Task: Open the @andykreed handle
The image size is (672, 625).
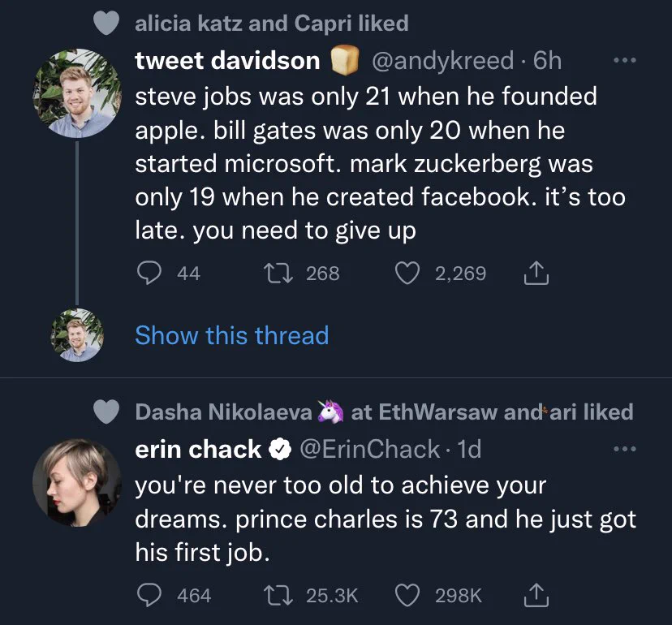Action: [x=442, y=60]
